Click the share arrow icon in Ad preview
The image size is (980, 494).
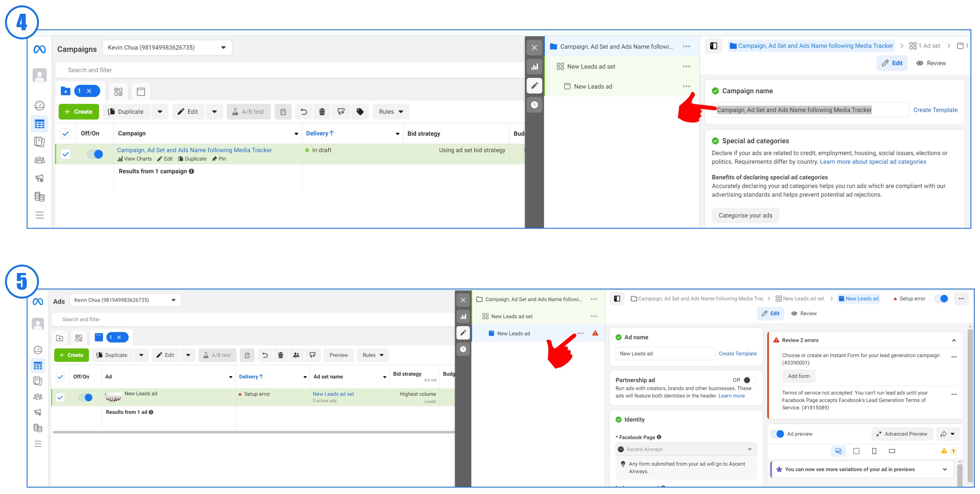click(x=943, y=434)
